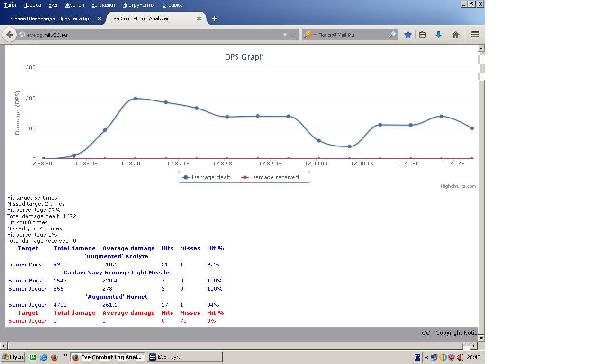Click the red shield tray icon

point(451,357)
